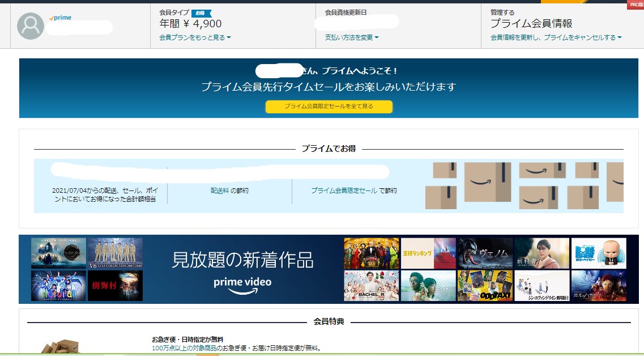Screen dimensions: 644x356
Task: Open the 樹海村 movie thumbnail
Action: (116, 285)
